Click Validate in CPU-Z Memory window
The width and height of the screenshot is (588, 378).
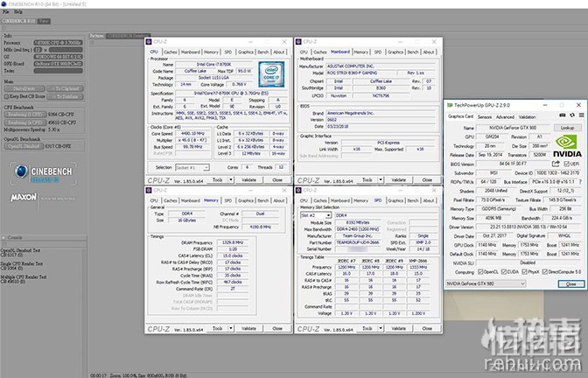248,328
